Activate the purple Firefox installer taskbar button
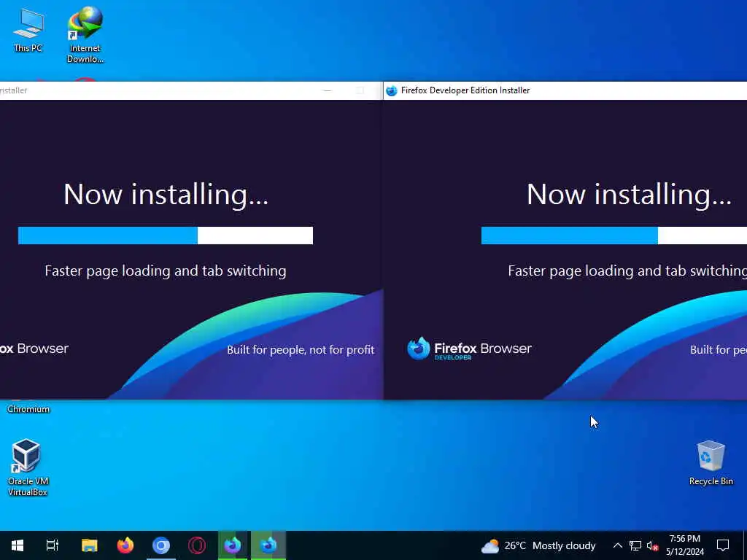This screenshot has width=747, height=560. pyautogui.click(x=233, y=545)
